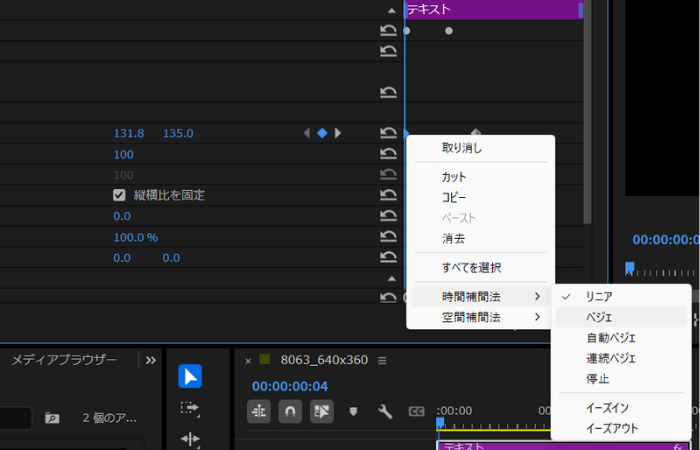The image size is (700, 450).
Task: Add a marker with the marker icon
Action: [x=353, y=411]
